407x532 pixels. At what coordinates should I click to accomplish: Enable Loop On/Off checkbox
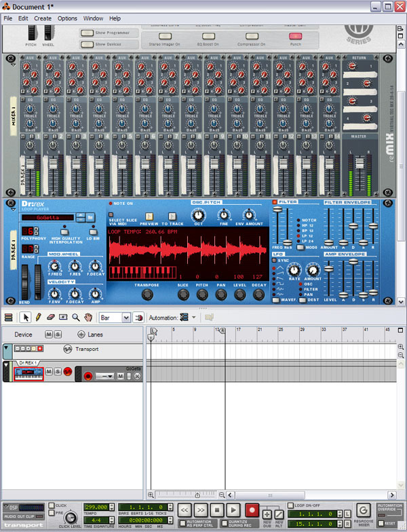click(x=290, y=506)
